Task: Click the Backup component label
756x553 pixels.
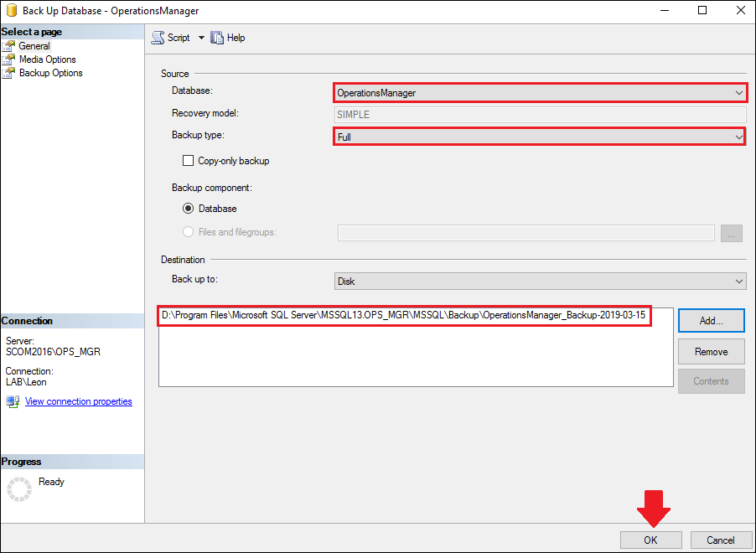Action: tap(212, 188)
